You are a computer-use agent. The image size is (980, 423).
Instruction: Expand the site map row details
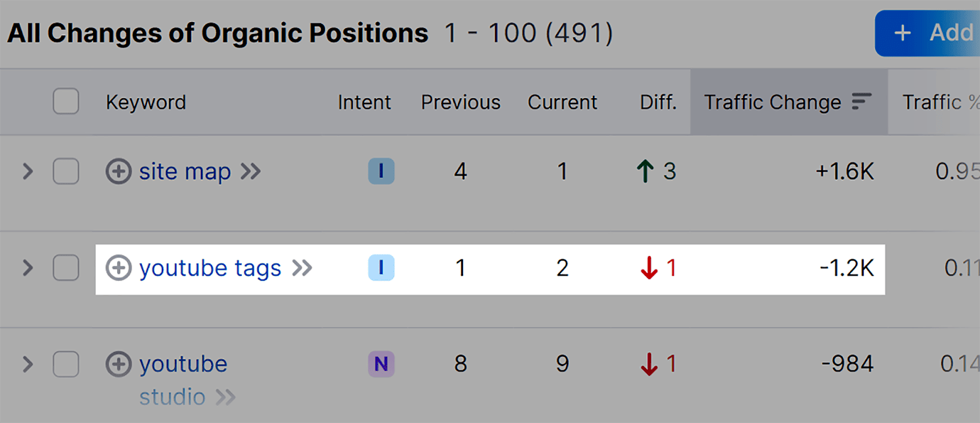tap(28, 172)
